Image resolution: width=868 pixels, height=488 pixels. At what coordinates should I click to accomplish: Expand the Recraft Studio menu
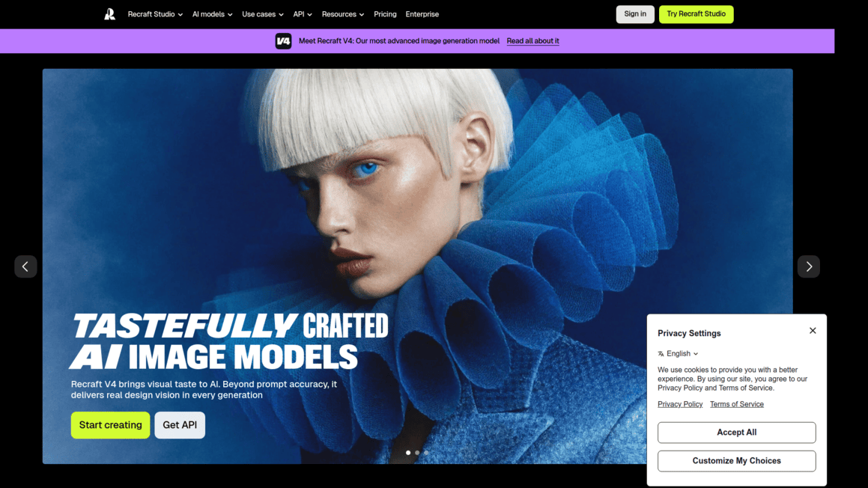[x=155, y=14]
